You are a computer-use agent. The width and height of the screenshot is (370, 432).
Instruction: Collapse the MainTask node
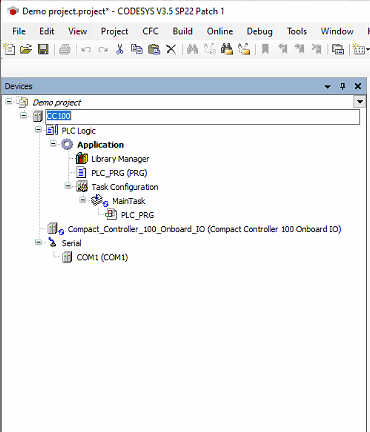(83, 200)
